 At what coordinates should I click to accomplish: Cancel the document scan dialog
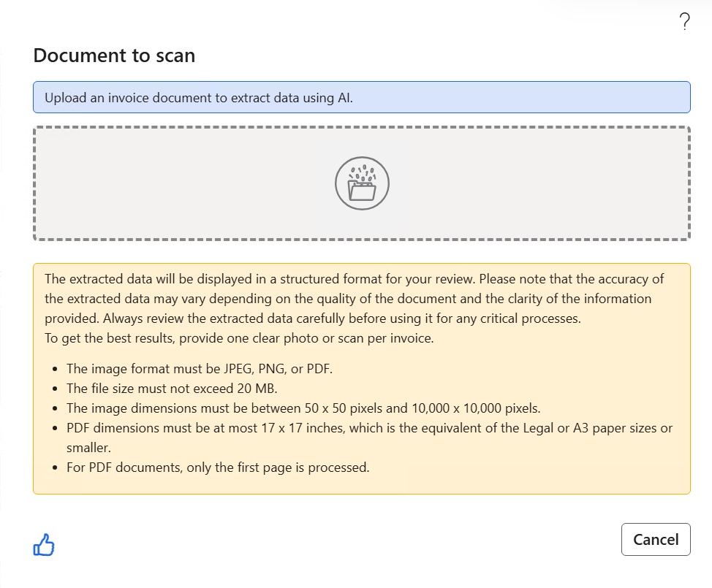(x=656, y=540)
